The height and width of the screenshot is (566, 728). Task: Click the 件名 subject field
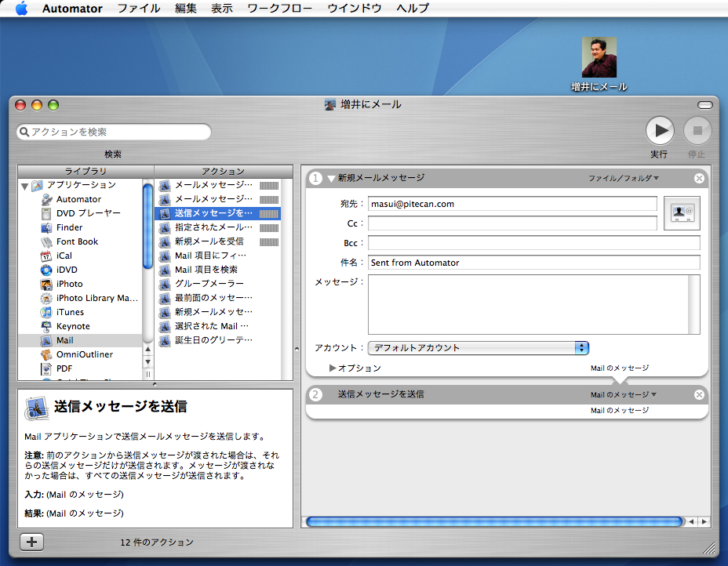point(534,263)
